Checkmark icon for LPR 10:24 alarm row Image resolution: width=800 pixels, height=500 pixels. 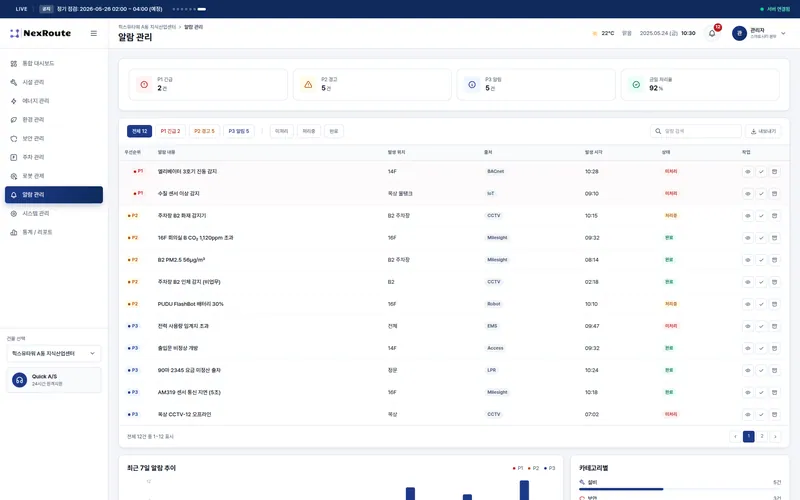click(761, 370)
